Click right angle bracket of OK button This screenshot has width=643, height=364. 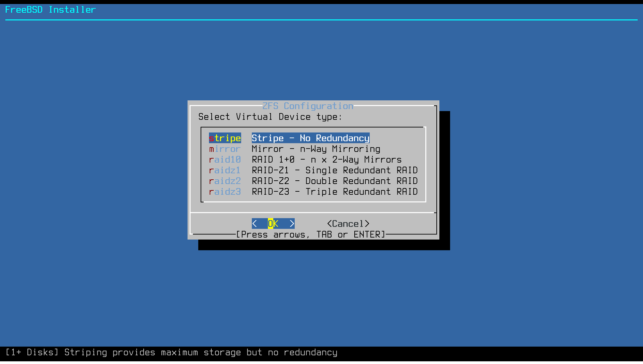point(292,223)
